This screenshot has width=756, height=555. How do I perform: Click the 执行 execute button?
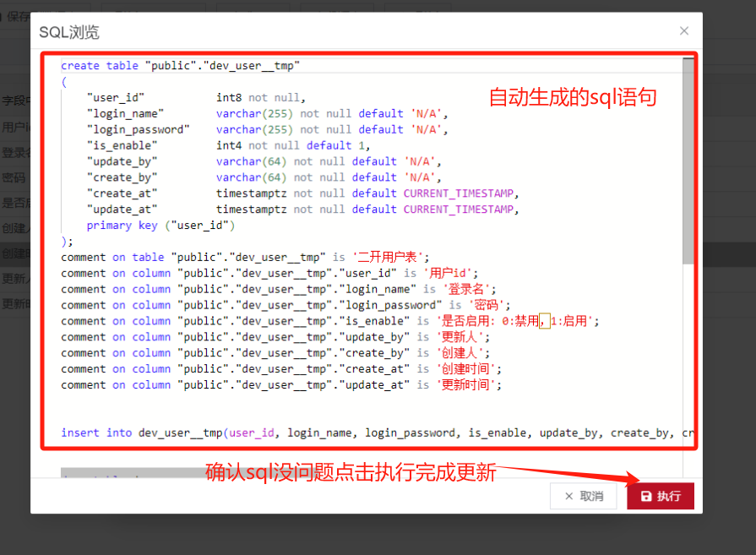[660, 496]
